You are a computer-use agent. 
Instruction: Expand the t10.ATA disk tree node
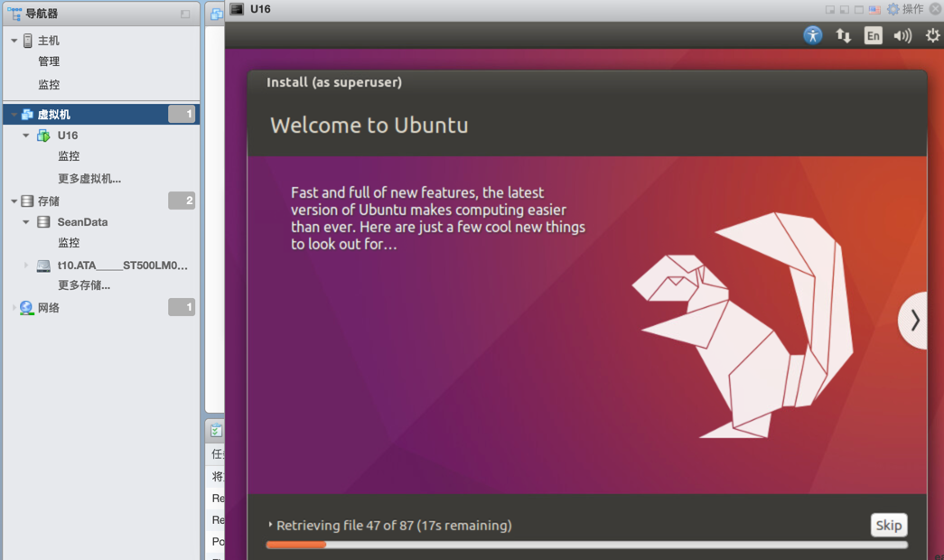pos(26,265)
